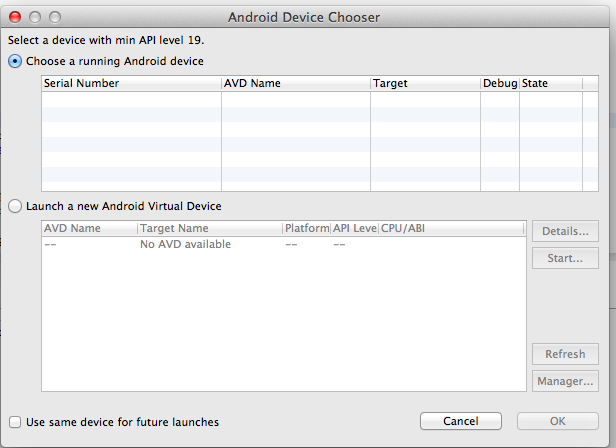The image size is (616, 448).
Task: Click the API Level column header
Action: [x=355, y=228]
